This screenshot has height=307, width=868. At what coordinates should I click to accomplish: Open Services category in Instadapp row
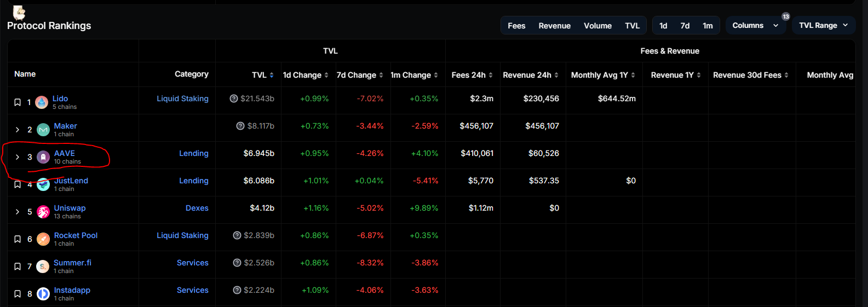click(x=193, y=290)
